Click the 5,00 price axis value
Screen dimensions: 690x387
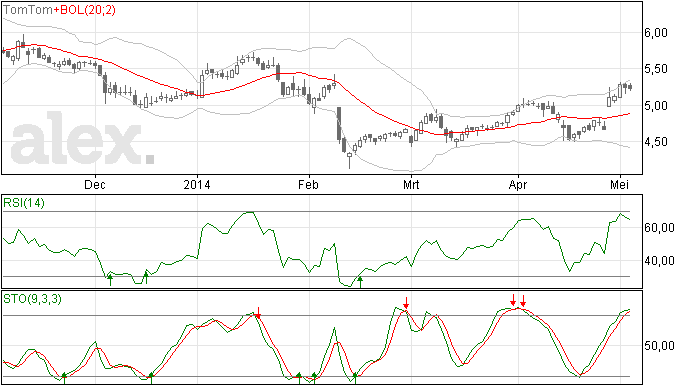(656, 106)
